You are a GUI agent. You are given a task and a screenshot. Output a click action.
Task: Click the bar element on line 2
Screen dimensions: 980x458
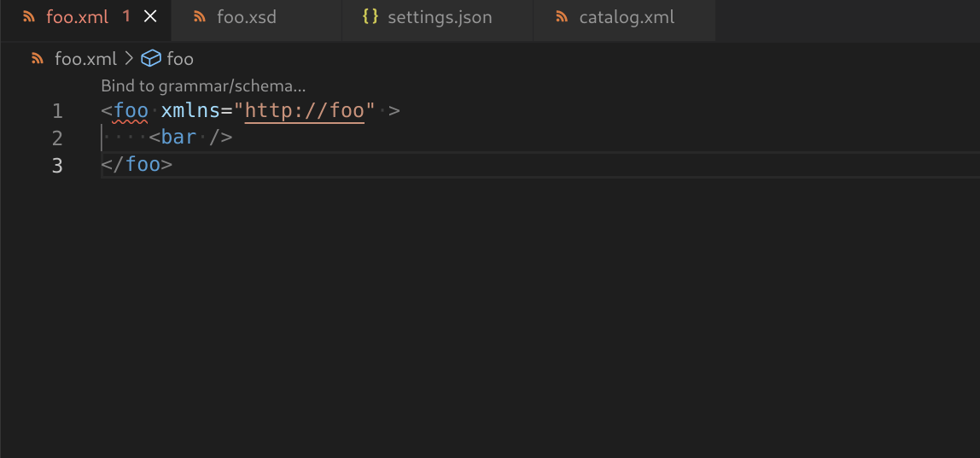point(178,138)
